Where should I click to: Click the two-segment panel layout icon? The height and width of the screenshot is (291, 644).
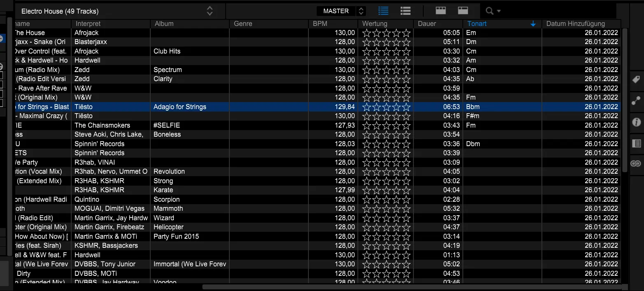click(463, 11)
